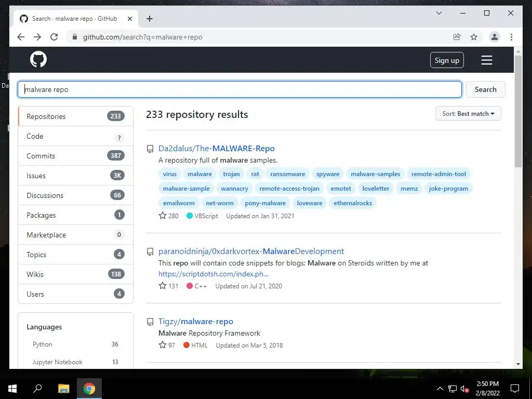This screenshot has height=399, width=532.
Task: Click the star icon beside 280
Action: tap(163, 216)
